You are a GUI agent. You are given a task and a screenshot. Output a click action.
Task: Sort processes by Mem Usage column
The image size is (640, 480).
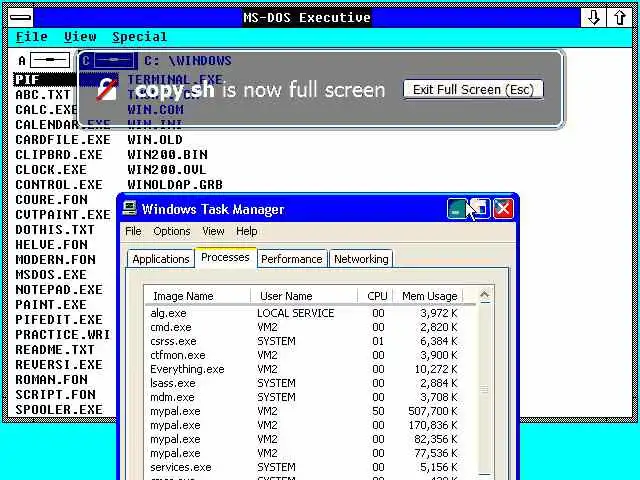(429, 296)
